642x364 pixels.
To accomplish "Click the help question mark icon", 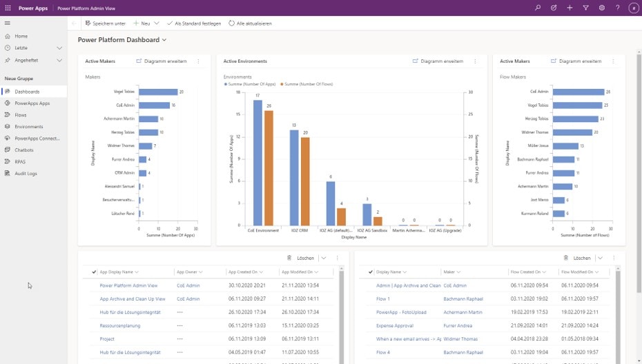I will pos(617,8).
